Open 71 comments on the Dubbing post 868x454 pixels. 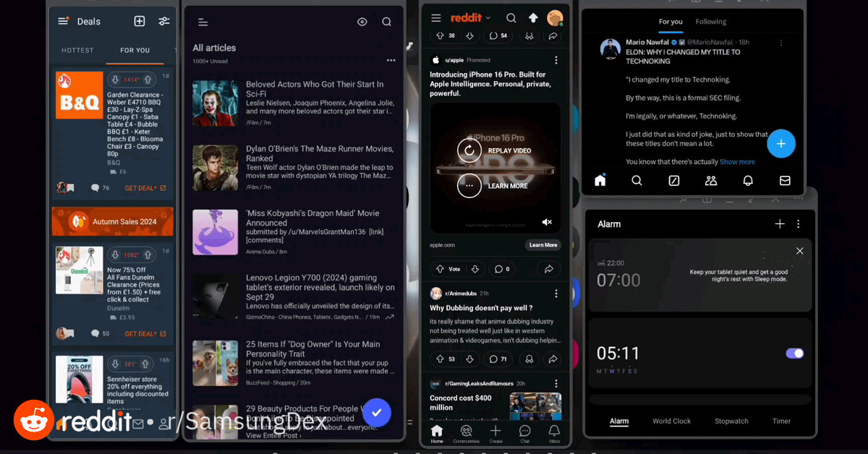click(498, 359)
